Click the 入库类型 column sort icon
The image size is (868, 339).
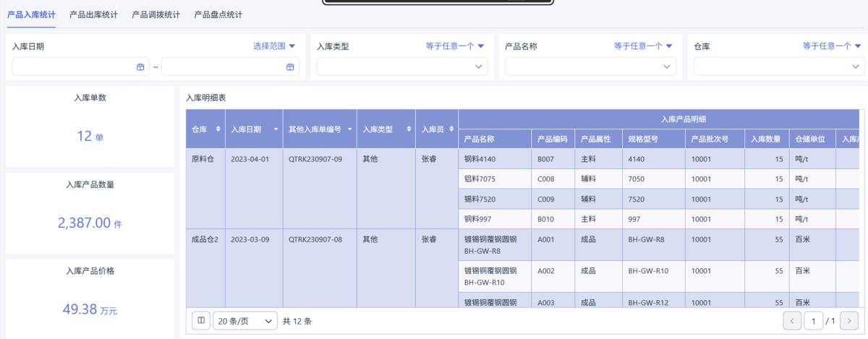(x=408, y=129)
